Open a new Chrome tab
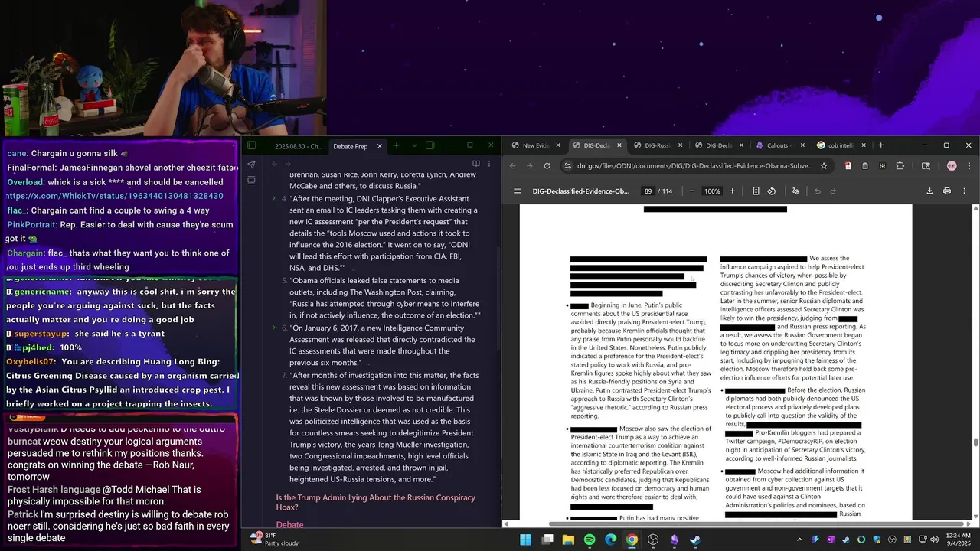The image size is (980, 551). click(880, 145)
